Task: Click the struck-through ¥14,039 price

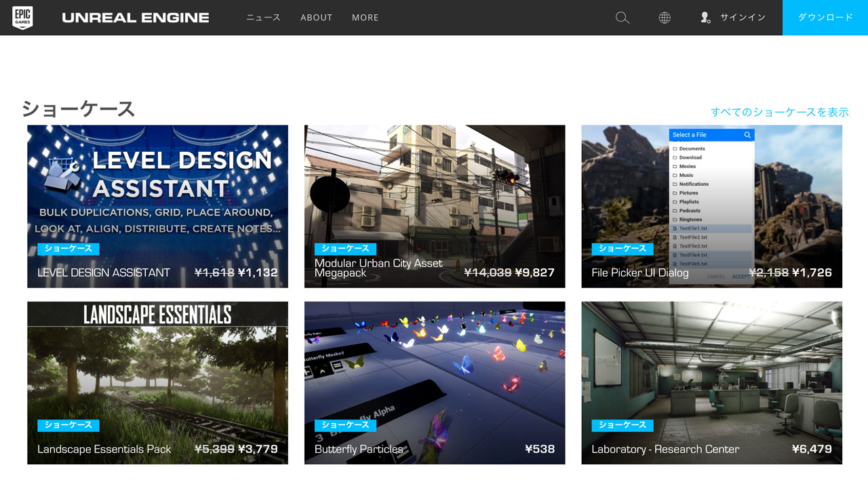Action: tap(488, 272)
